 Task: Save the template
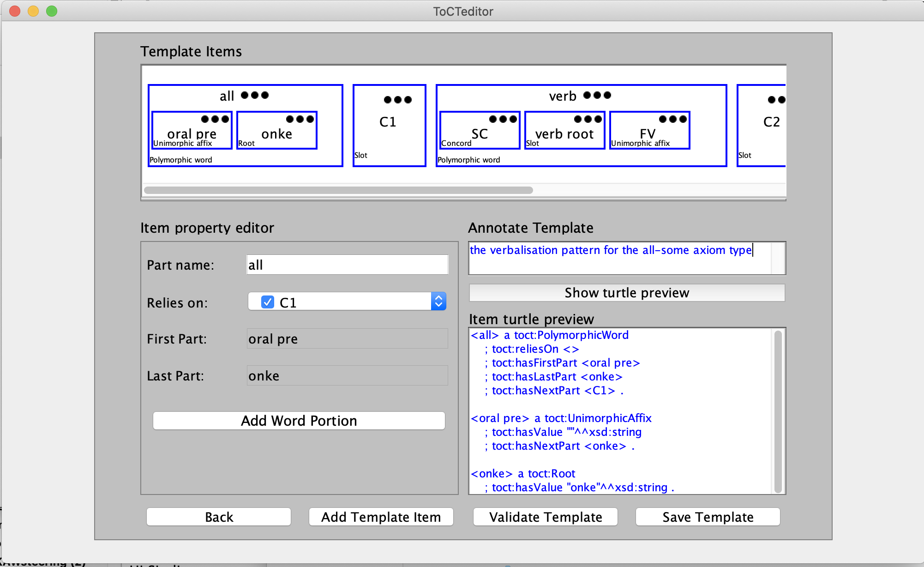click(708, 517)
